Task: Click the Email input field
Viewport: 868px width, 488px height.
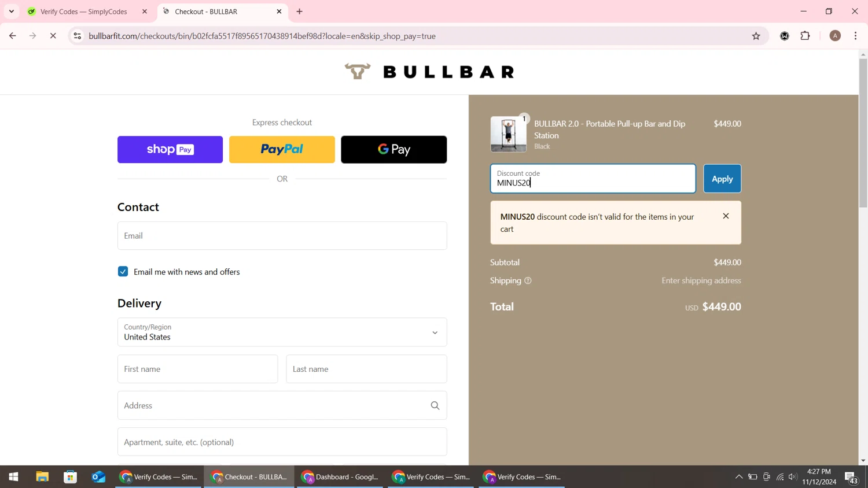Action: [x=282, y=236]
